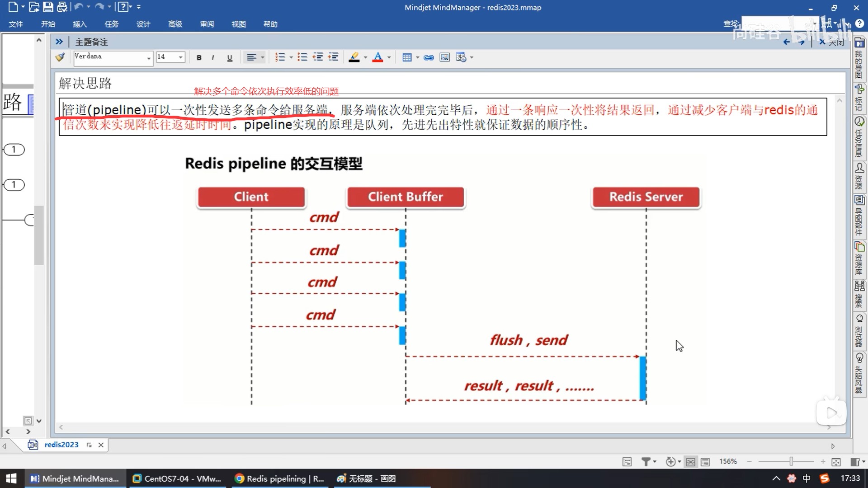Click the insert image icon
The width and height of the screenshot is (868, 488).
(x=445, y=57)
